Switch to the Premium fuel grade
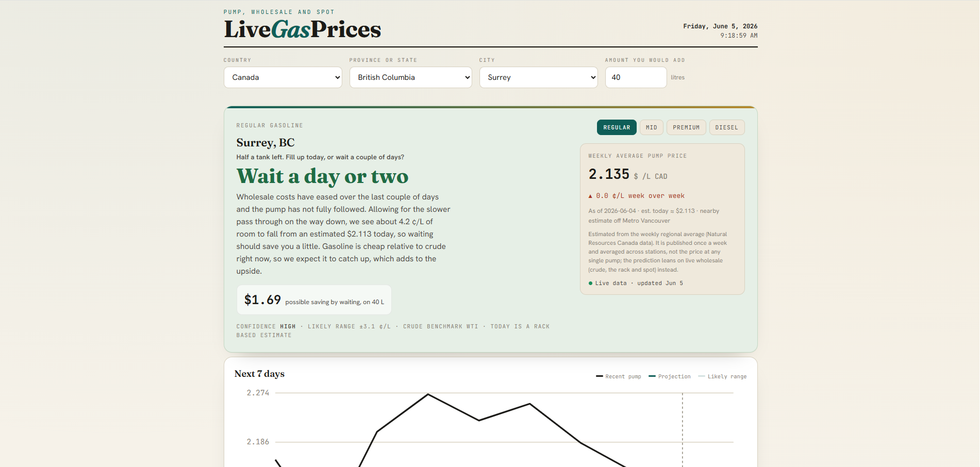The image size is (980, 467). point(686,127)
